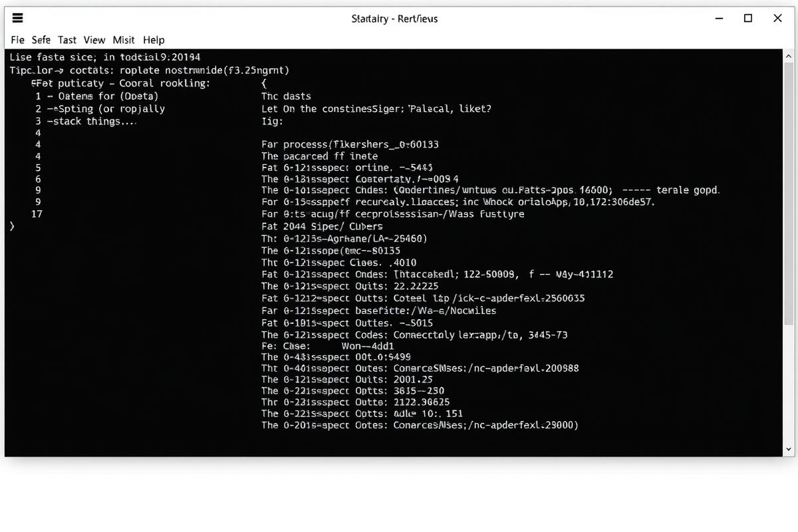Viewport: 798px width, 532px height.
Task: Click the line starting "Let On the constinesSiger"
Action: [377, 108]
